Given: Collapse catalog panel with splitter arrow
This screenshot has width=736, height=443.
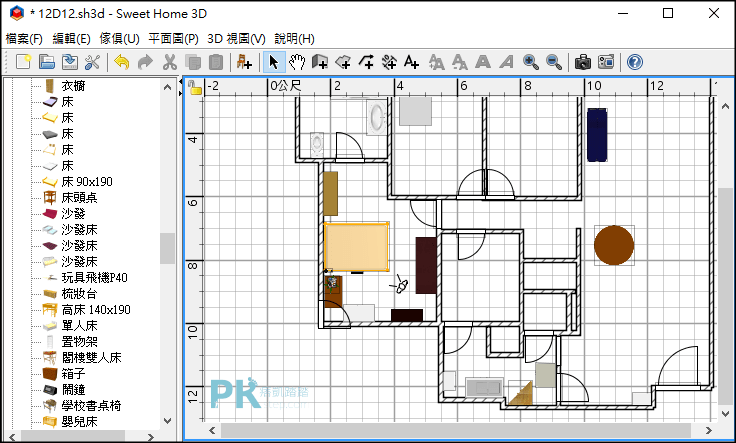Looking at the screenshot, I should (x=180, y=82).
